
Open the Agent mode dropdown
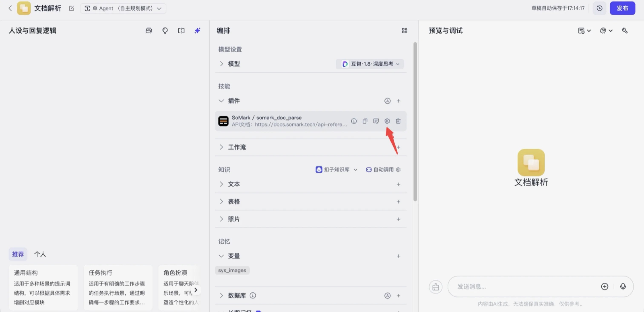pyautogui.click(x=123, y=9)
